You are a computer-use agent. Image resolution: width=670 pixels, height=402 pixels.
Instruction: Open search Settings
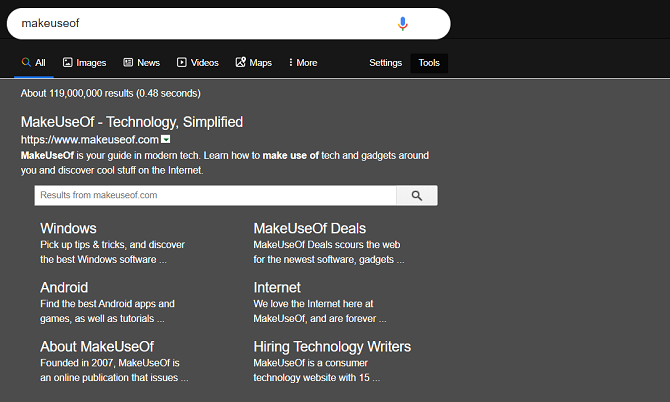[385, 63]
